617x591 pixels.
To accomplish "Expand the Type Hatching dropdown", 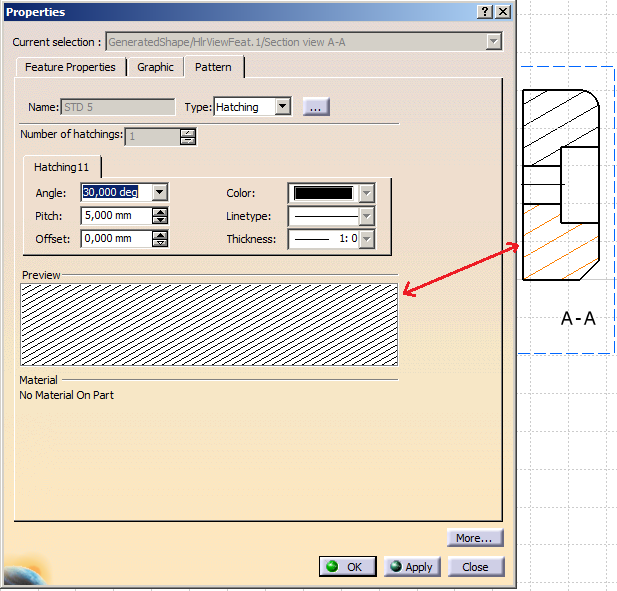I will click(x=282, y=106).
